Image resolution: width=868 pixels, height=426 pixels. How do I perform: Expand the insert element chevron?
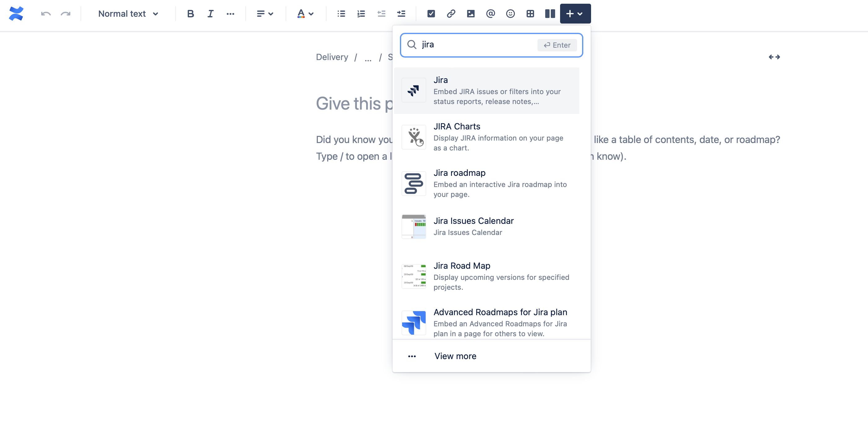[x=580, y=14]
